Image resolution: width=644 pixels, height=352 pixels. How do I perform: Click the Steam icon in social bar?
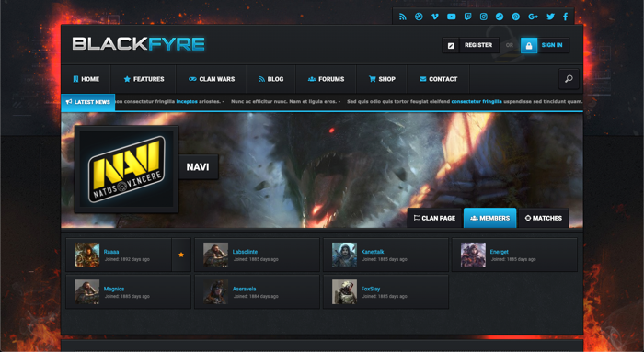point(500,17)
